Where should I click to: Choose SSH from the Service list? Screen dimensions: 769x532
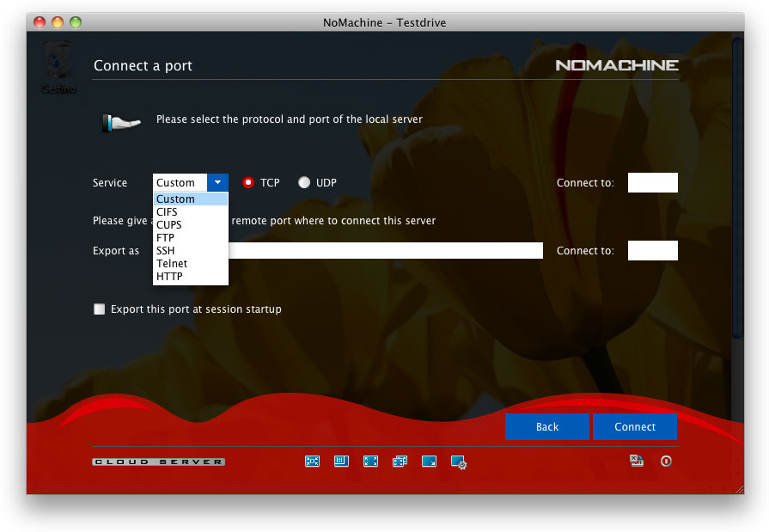166,251
